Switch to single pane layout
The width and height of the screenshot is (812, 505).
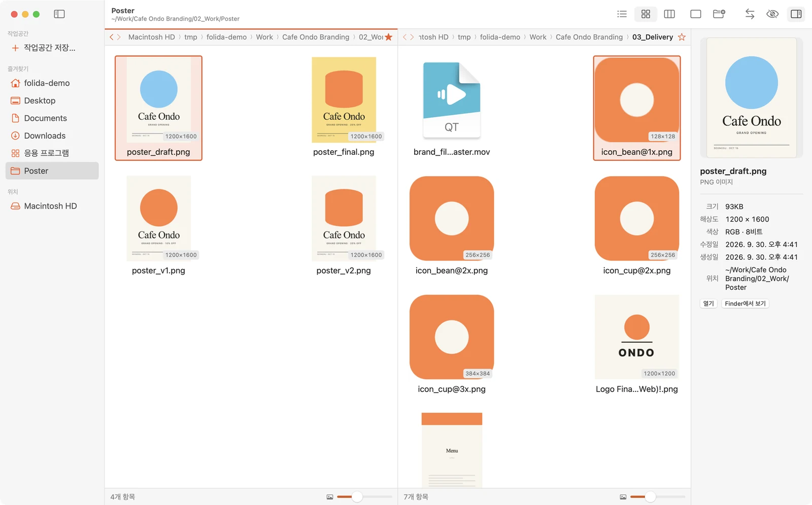[x=696, y=14]
